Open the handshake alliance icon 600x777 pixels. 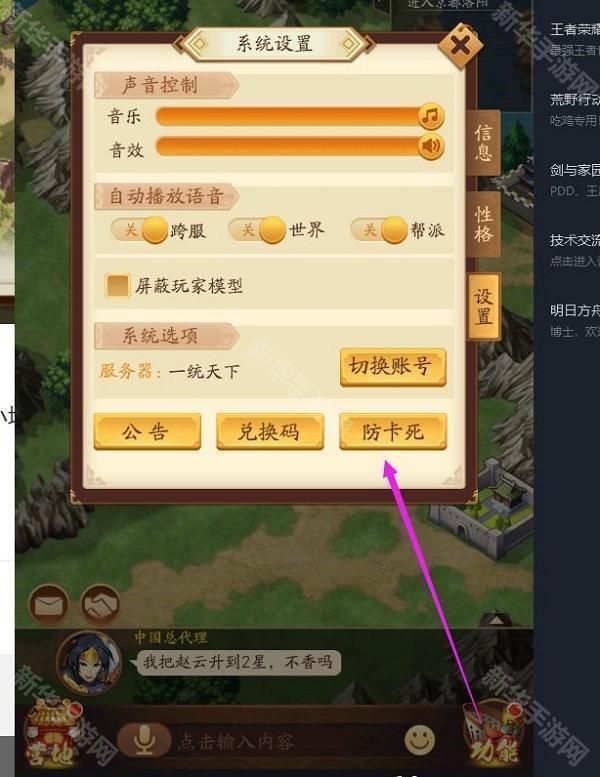click(100, 605)
